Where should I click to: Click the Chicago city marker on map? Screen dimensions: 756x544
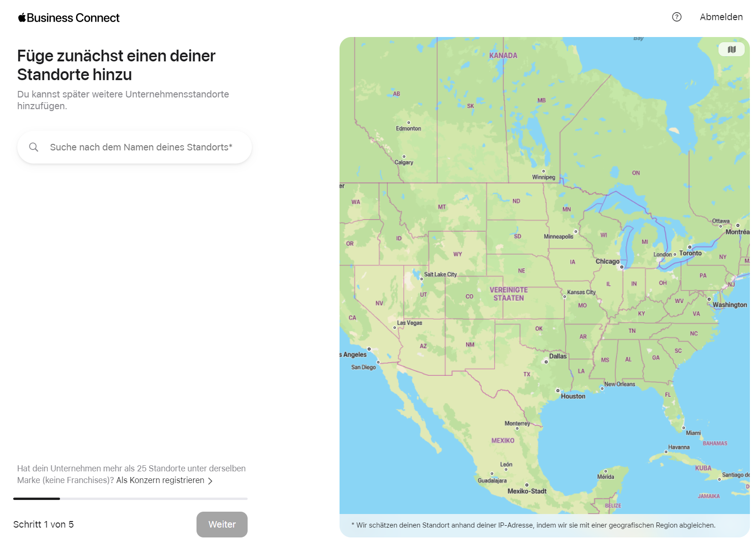(622, 267)
